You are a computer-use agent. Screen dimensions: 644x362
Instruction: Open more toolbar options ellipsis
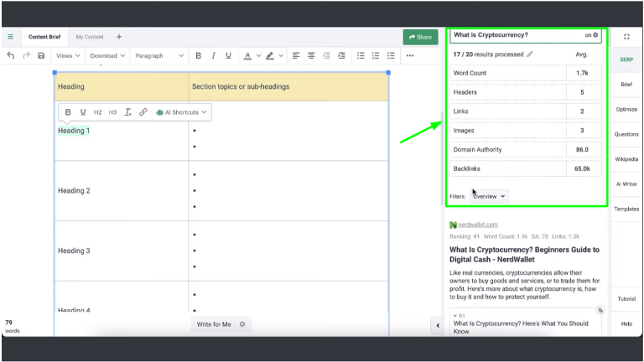[x=410, y=55]
